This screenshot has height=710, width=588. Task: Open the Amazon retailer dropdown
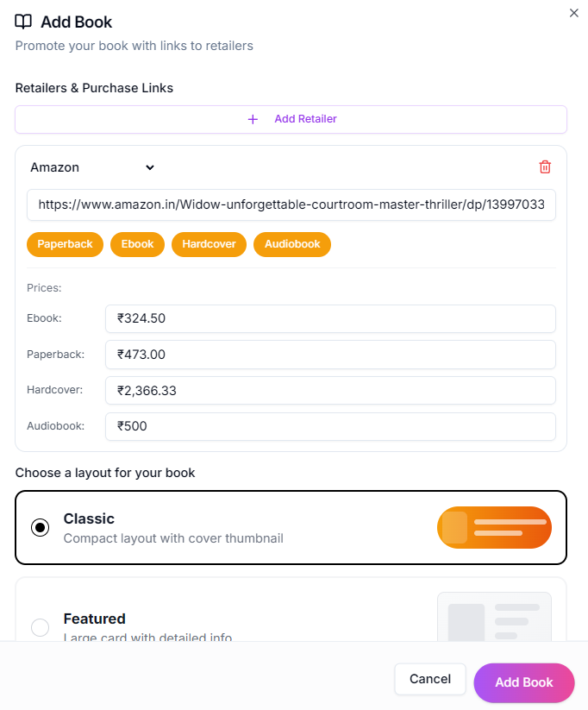(92, 167)
